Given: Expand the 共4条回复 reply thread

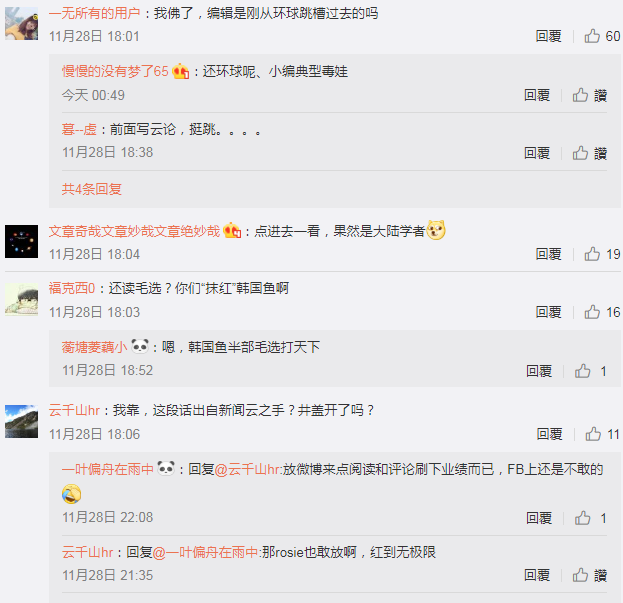Looking at the screenshot, I should (91, 189).
